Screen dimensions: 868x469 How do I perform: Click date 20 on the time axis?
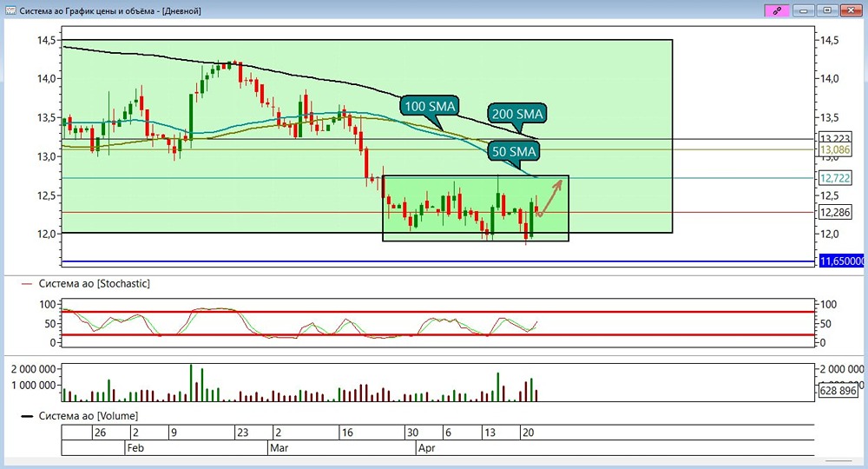(528, 432)
